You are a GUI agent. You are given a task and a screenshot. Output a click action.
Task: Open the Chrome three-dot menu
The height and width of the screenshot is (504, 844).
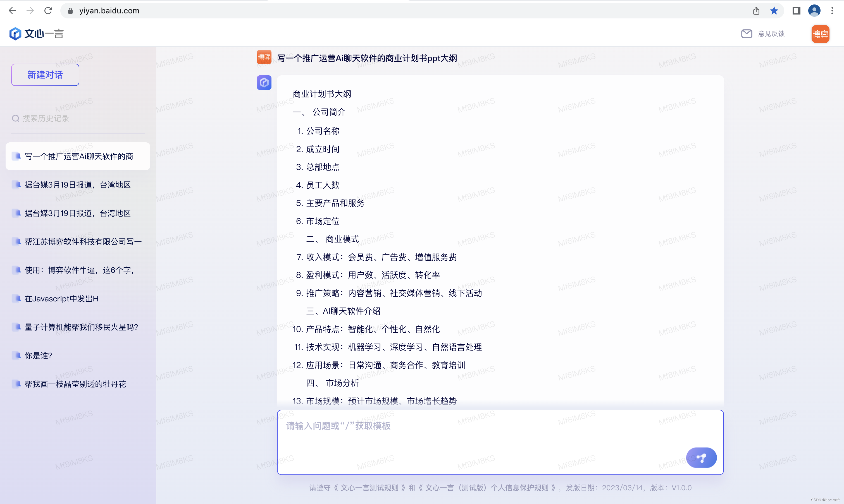(832, 11)
